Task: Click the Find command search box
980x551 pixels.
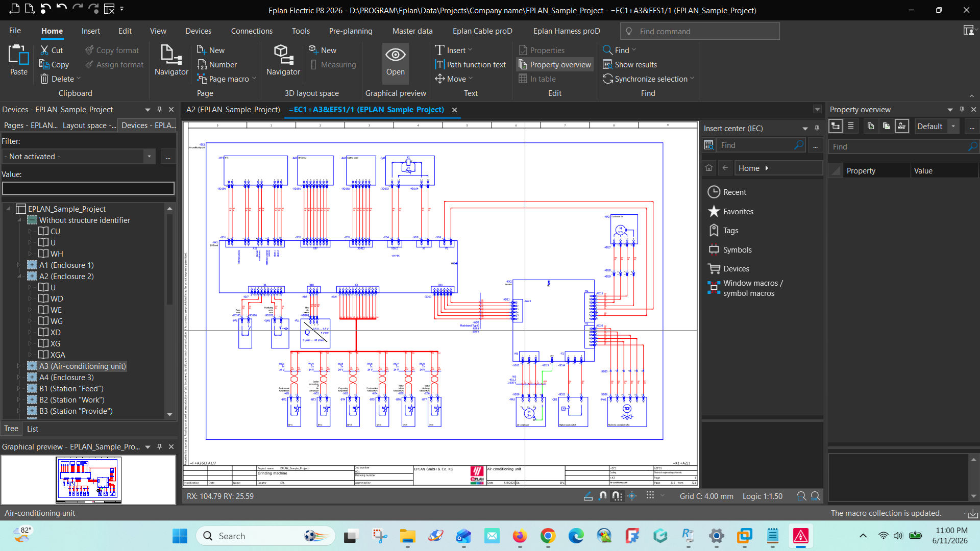Action: 700,31
